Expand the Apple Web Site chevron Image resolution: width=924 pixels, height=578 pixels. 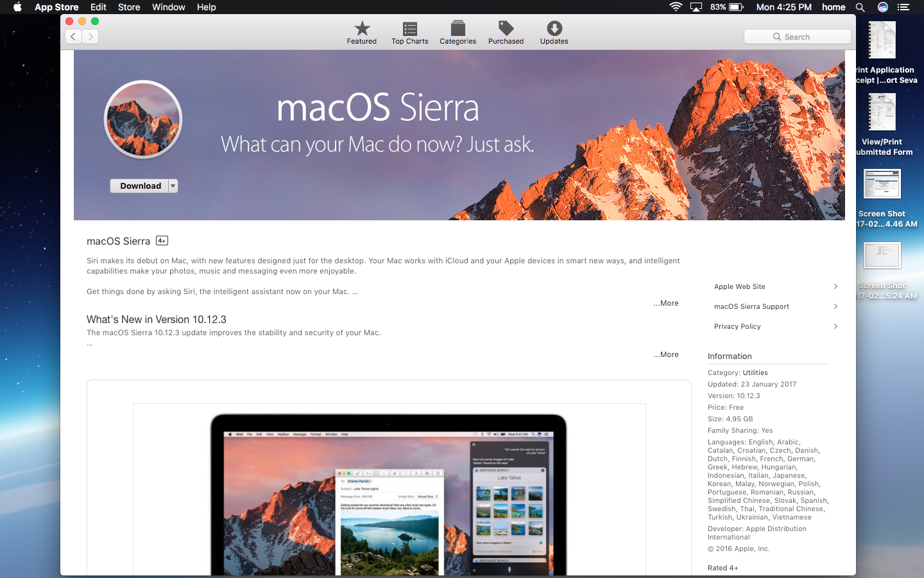[835, 286]
